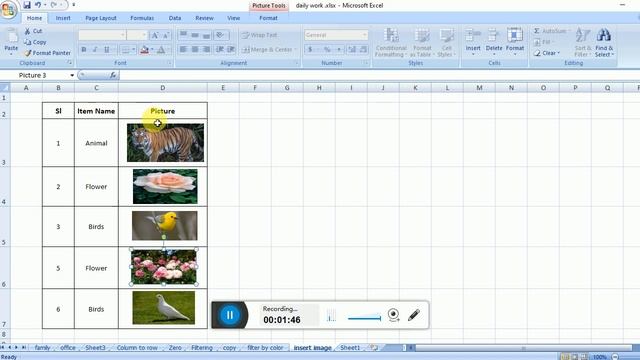Activate the Format Painter
This screenshot has height=360, width=640.
(47, 53)
